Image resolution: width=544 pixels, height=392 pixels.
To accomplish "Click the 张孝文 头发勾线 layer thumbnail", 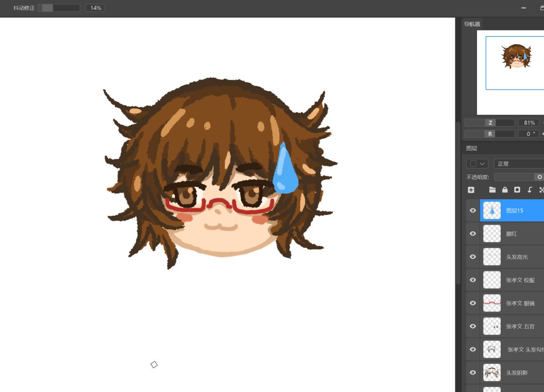I will click(492, 349).
